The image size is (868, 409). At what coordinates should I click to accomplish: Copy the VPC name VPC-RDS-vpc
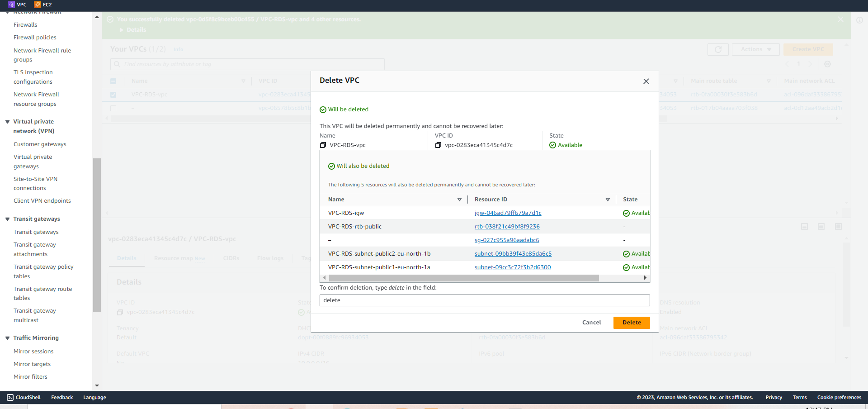point(323,145)
